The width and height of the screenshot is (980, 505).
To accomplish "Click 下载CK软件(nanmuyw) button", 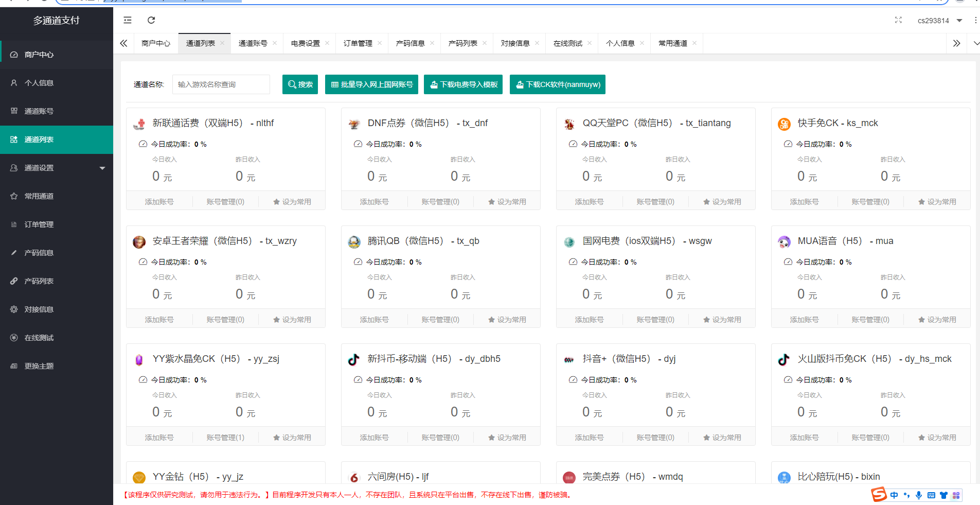I will coord(557,84).
